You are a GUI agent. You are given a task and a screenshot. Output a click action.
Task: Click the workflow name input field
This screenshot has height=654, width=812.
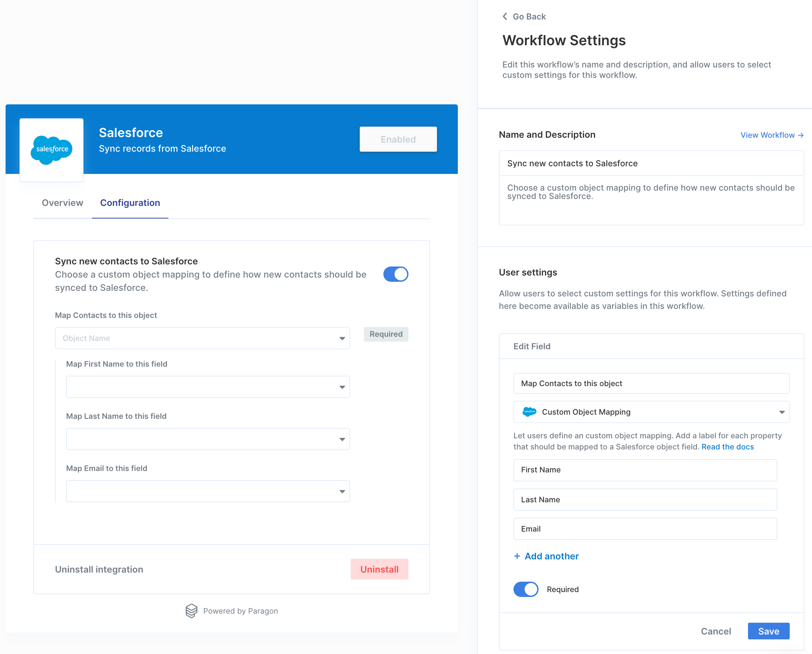(x=651, y=163)
